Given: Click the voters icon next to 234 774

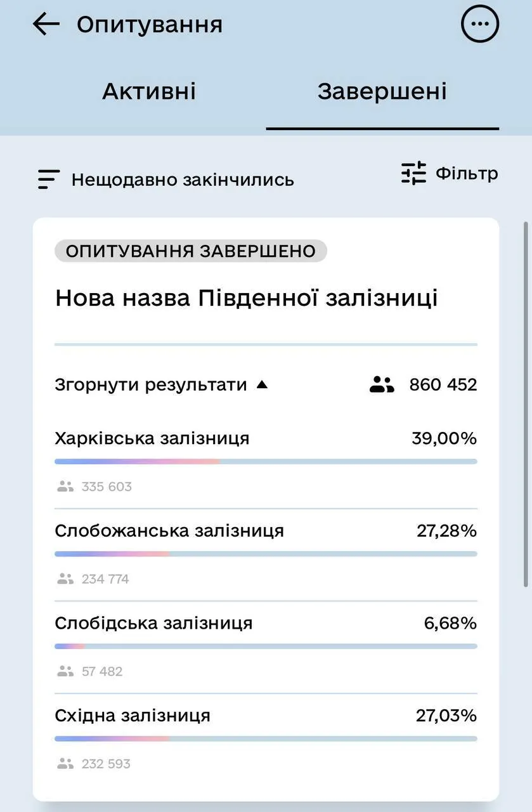Looking at the screenshot, I should (63, 577).
